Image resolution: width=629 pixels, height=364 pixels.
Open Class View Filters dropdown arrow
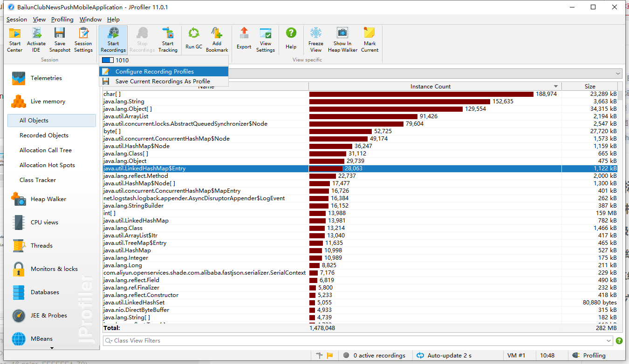[x=609, y=341]
